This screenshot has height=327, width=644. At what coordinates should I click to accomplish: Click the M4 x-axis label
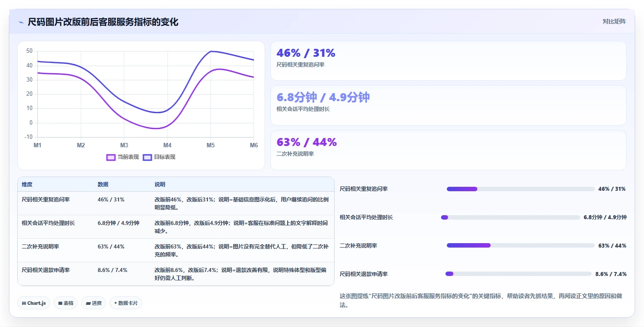(167, 146)
